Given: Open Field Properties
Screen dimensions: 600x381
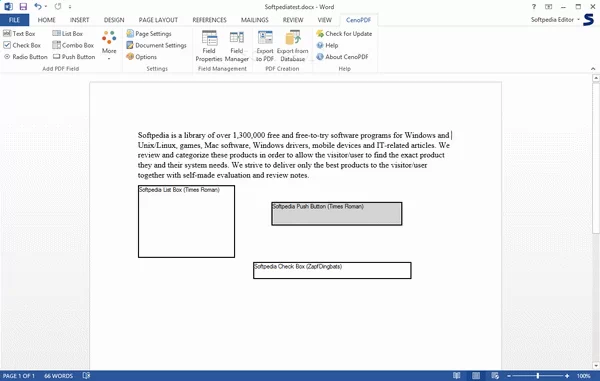Looking at the screenshot, I should click(x=209, y=46).
